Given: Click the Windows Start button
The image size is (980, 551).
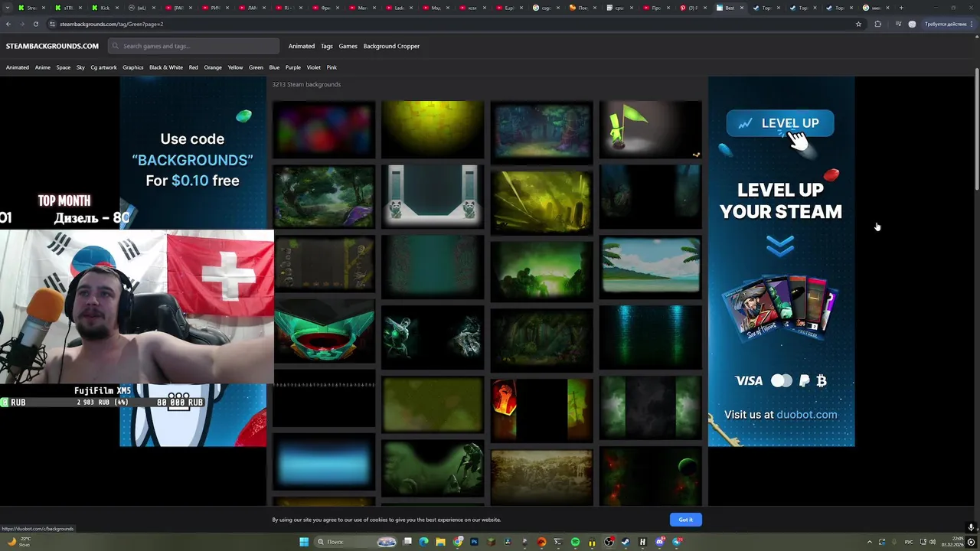Looking at the screenshot, I should (304, 542).
